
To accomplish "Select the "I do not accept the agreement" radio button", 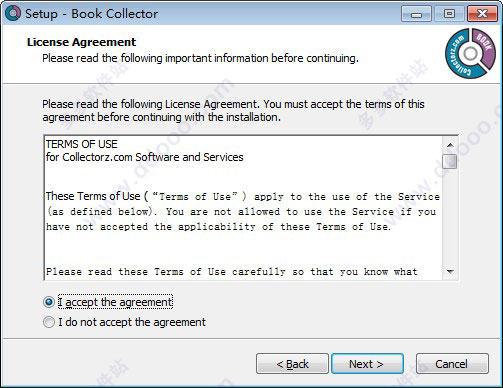I will point(49,322).
